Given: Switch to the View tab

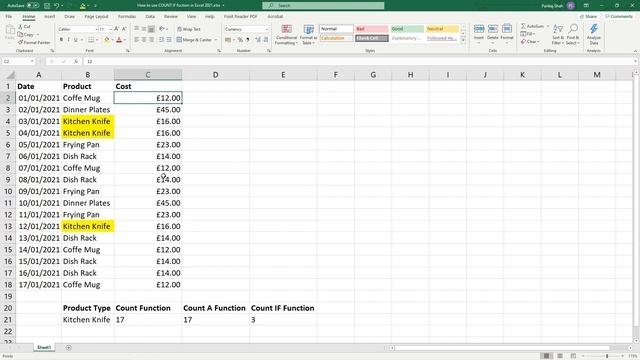Looking at the screenshot, I should point(191,16).
